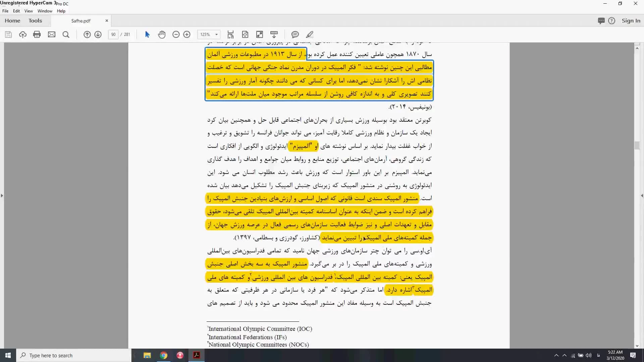Click the upload to cloud icon

(23, 35)
